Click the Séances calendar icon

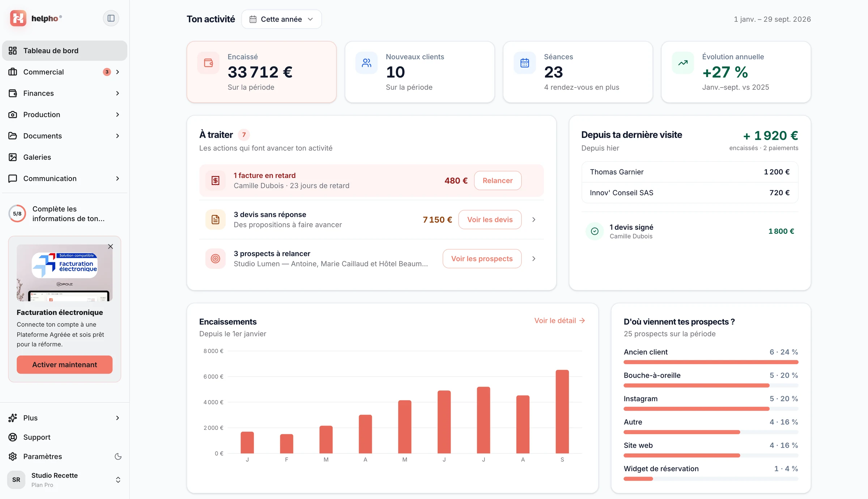pos(524,63)
